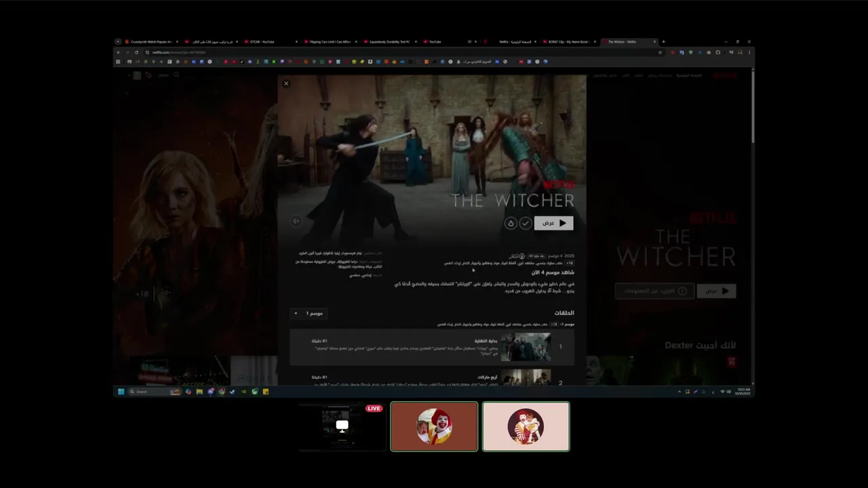Click background المزيد من المعلومات button
This screenshot has width=868, height=488.
coord(654,291)
